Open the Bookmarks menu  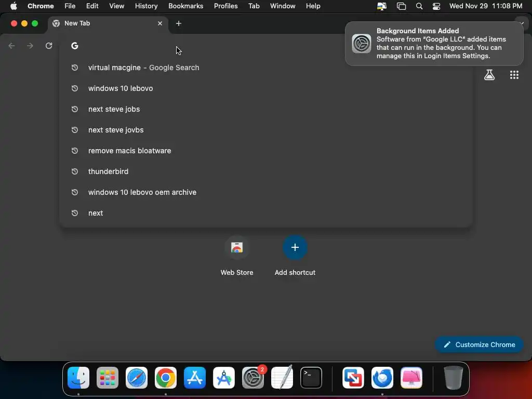point(185,6)
